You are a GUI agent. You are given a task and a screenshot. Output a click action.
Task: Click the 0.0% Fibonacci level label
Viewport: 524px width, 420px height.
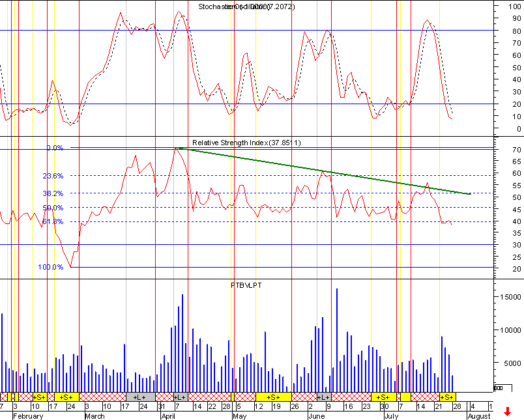coord(55,148)
